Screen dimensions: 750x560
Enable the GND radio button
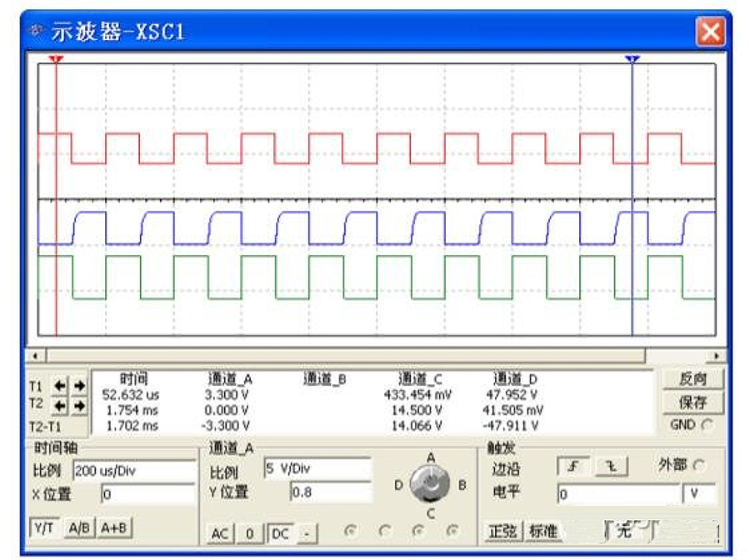(708, 424)
